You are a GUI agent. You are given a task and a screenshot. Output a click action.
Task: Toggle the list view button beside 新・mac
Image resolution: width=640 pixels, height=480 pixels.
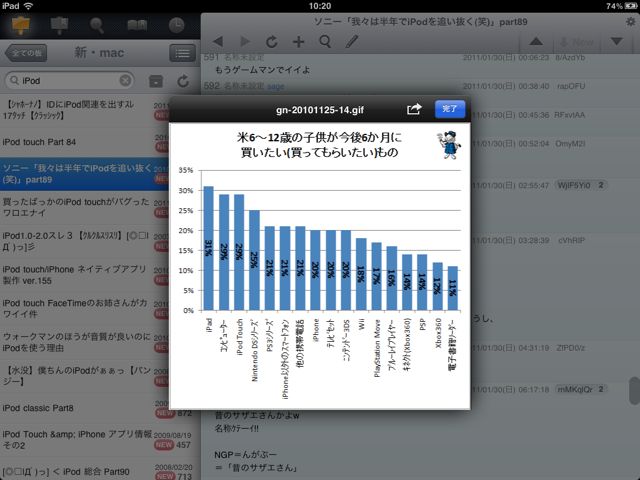tap(182, 53)
